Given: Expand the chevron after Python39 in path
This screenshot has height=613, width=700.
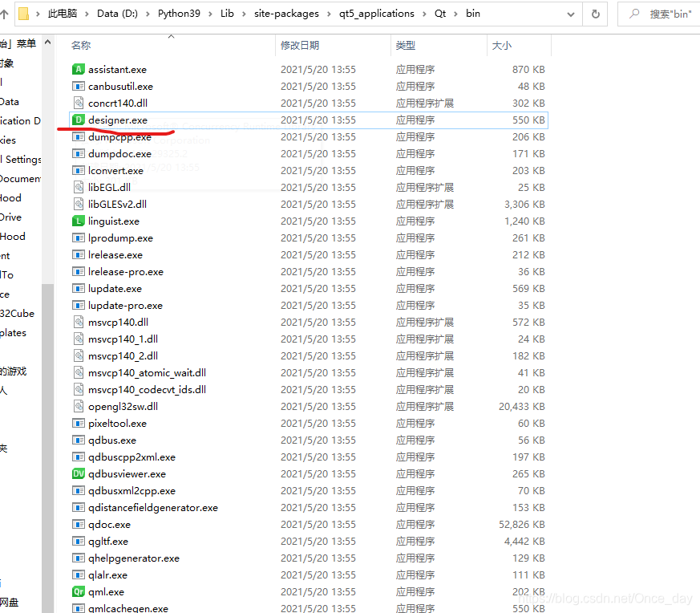Looking at the screenshot, I should click(x=210, y=14).
